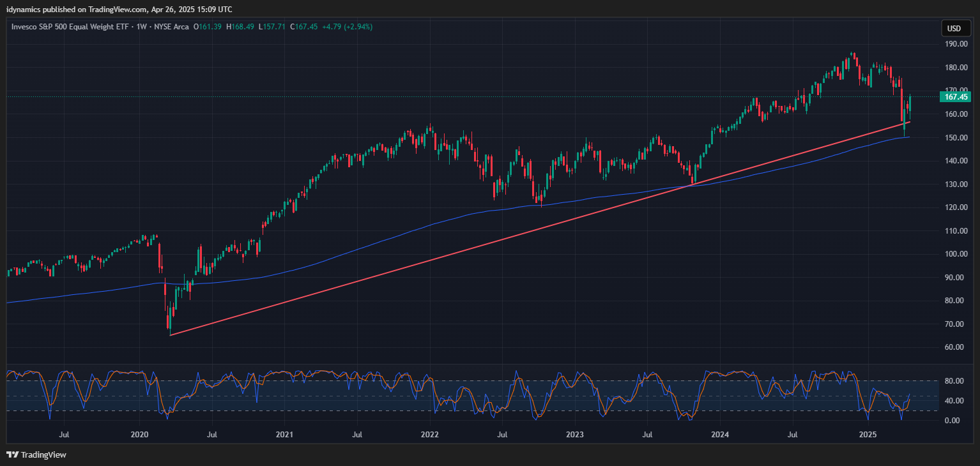Click the 160.00 price axis label
980x466 pixels.
[x=956, y=114]
